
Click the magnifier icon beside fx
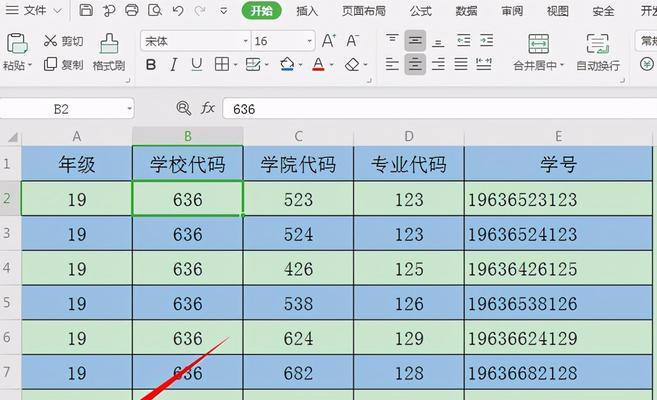[184, 108]
